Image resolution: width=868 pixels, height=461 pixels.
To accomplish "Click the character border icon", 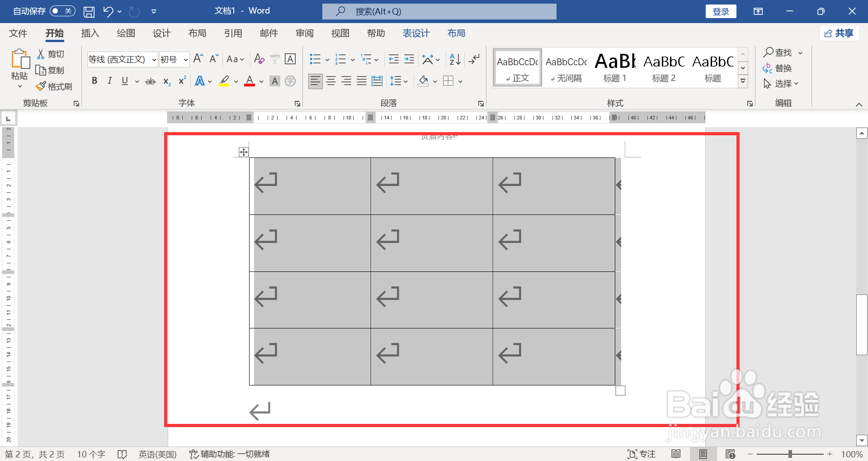I will pos(290,59).
